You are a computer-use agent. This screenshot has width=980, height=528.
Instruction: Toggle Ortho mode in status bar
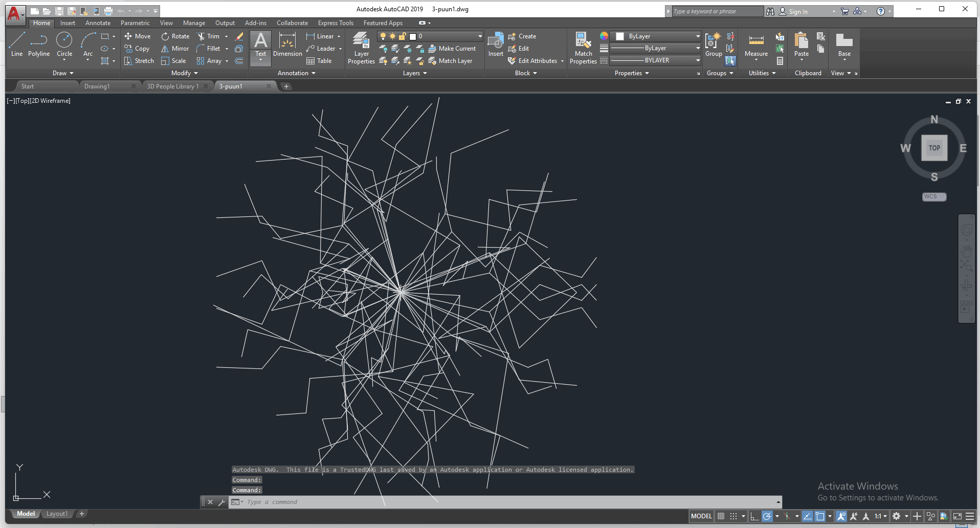[x=754, y=516]
